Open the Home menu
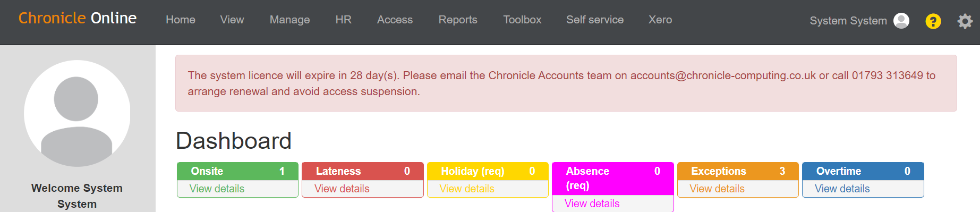Image resolution: width=980 pixels, height=212 pixels. [181, 20]
